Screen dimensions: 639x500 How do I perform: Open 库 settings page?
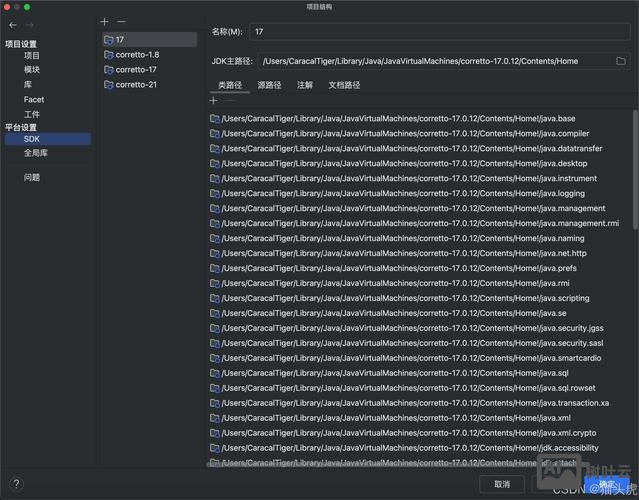(28, 84)
